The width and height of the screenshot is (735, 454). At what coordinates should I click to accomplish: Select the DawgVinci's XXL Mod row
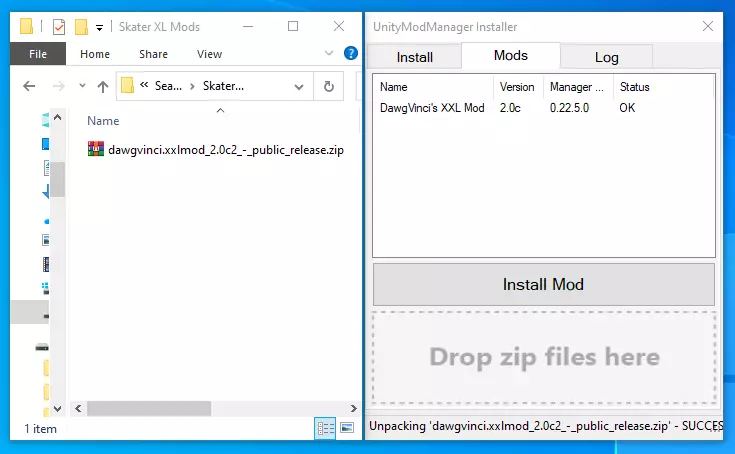click(544, 108)
